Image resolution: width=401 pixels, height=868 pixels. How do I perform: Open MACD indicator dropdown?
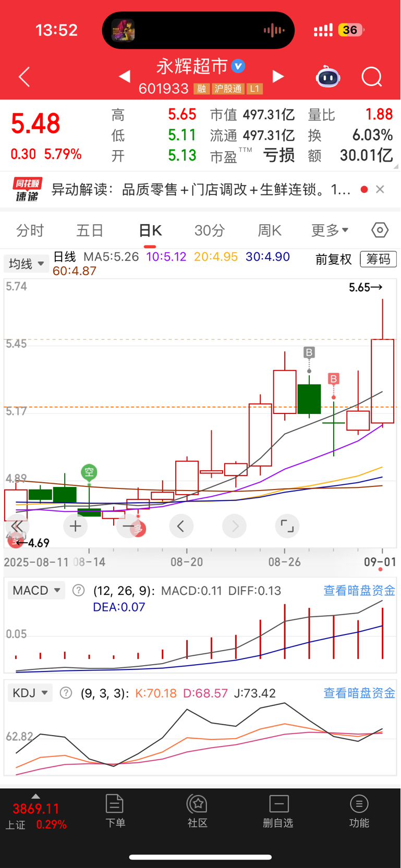point(37,590)
